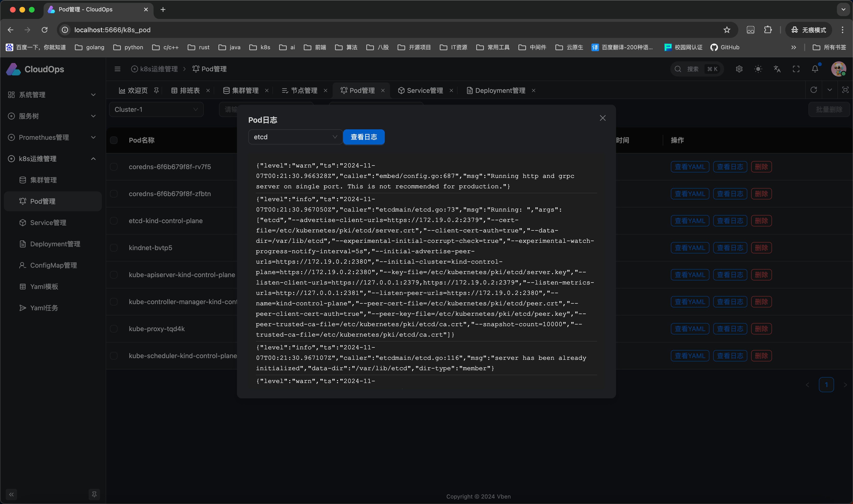Bookmark this page with the star icon
The image size is (853, 504).
(x=727, y=30)
